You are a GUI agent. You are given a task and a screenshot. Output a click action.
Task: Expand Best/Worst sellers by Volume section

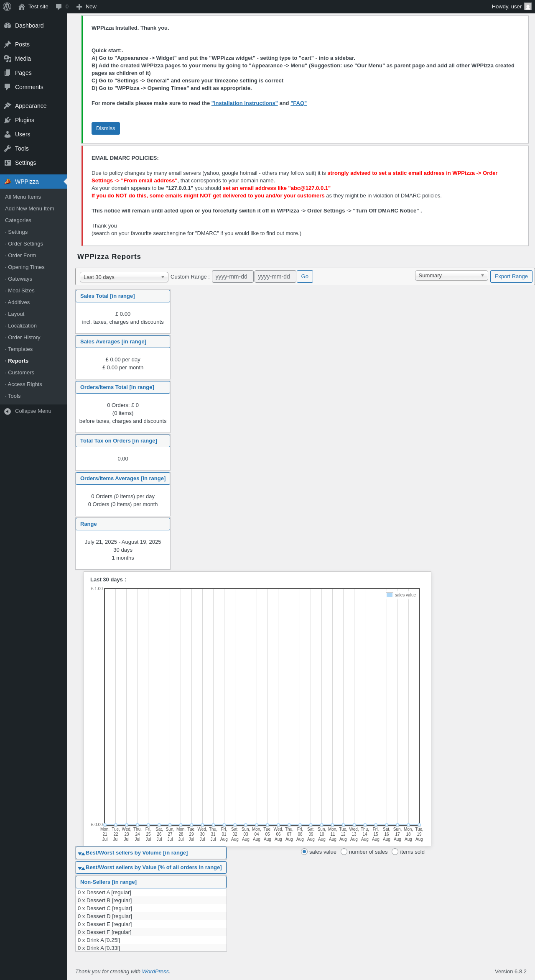point(151,853)
